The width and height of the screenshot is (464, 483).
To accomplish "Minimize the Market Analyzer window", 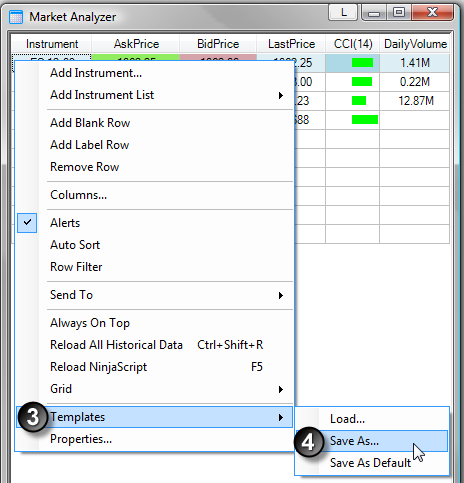I will pos(374,13).
